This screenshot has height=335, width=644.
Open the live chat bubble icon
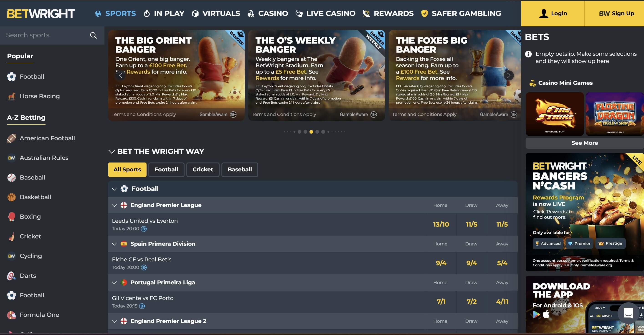(x=628, y=312)
